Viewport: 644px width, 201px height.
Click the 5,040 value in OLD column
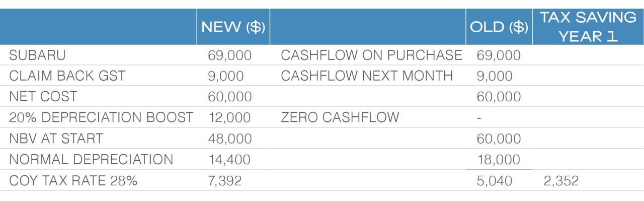coord(494,181)
